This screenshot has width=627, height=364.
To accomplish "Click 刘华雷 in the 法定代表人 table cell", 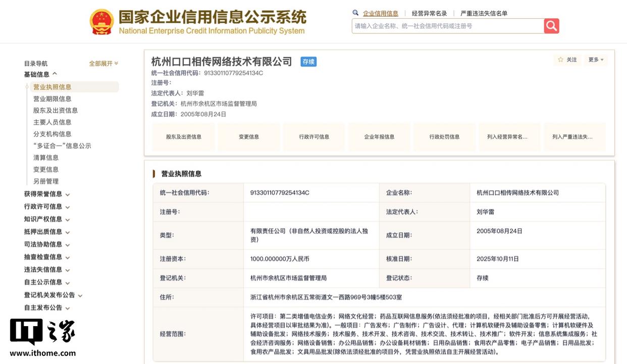I will coord(486,212).
